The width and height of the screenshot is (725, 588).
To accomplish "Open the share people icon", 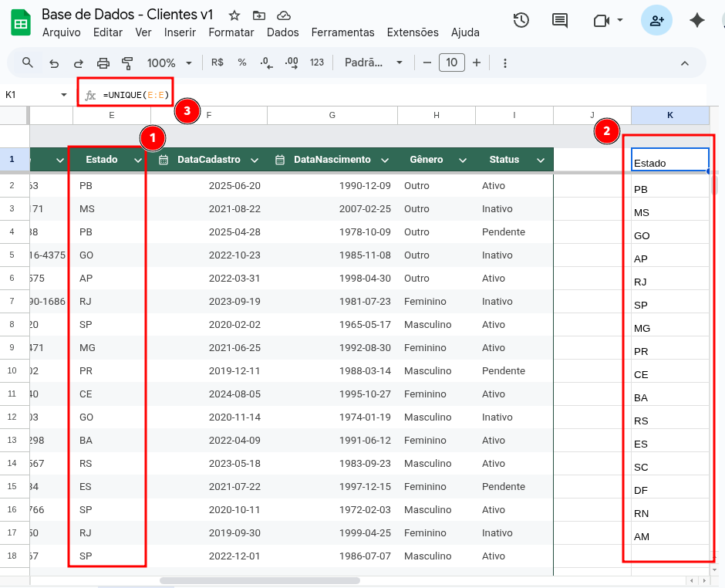I will coord(656,20).
